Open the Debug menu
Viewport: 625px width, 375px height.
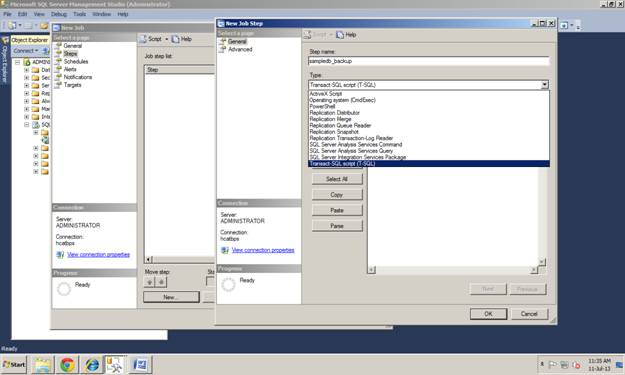pos(59,14)
